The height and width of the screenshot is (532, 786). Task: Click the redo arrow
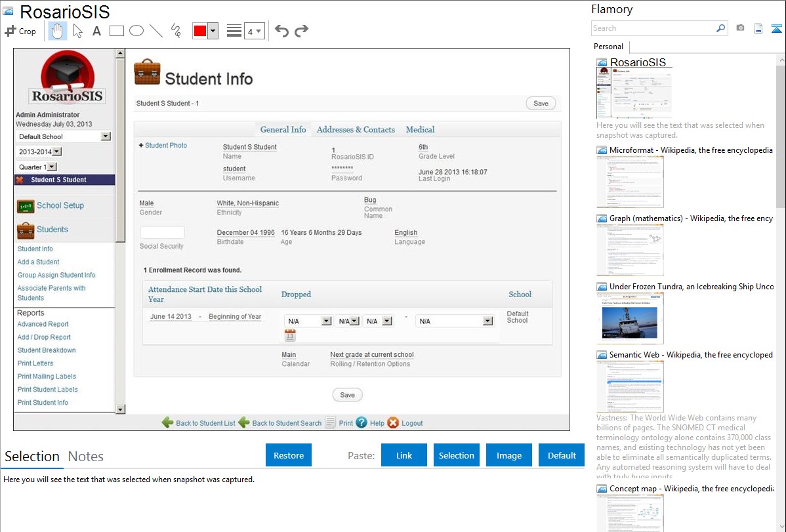coord(301,31)
